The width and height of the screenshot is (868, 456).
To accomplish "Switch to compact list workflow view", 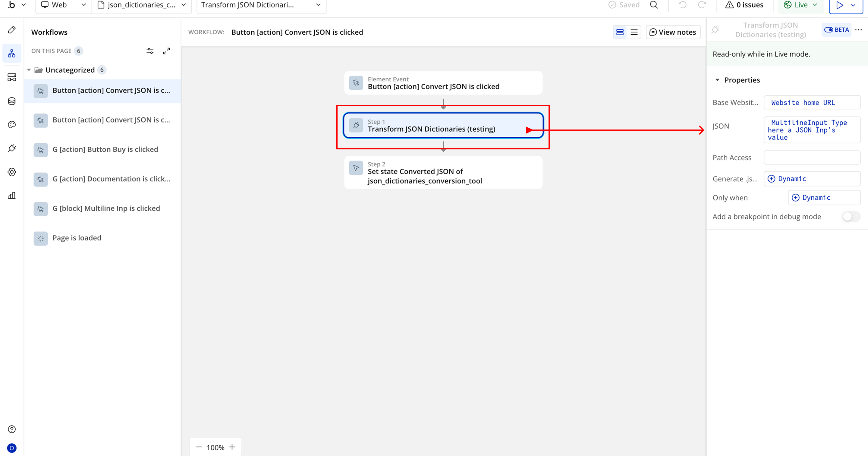I will 634,32.
